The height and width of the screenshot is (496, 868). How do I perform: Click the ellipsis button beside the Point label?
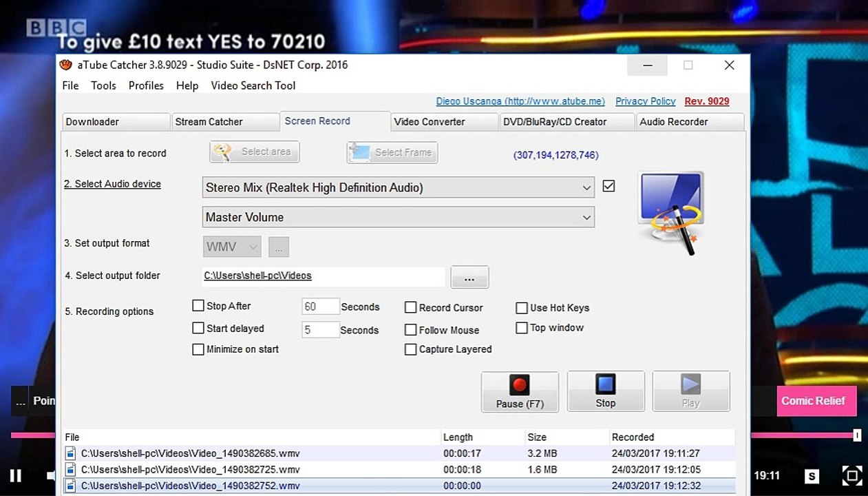point(20,401)
